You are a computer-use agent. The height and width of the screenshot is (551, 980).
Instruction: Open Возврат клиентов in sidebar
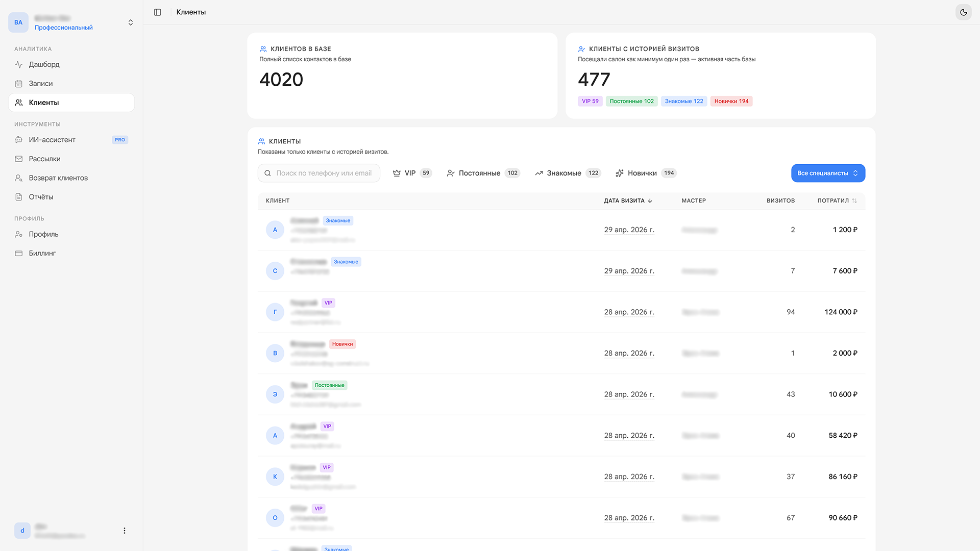(x=71, y=178)
